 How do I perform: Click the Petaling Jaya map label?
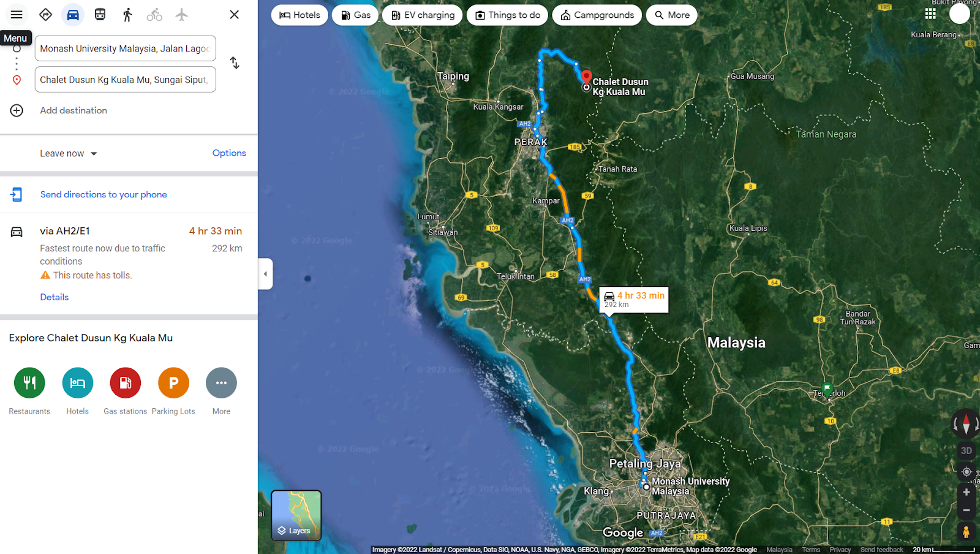[x=645, y=464]
